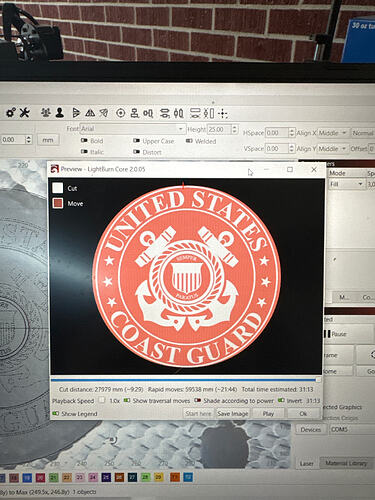The image size is (375, 500).
Task: Click the mm units button
Action: pos(48,140)
